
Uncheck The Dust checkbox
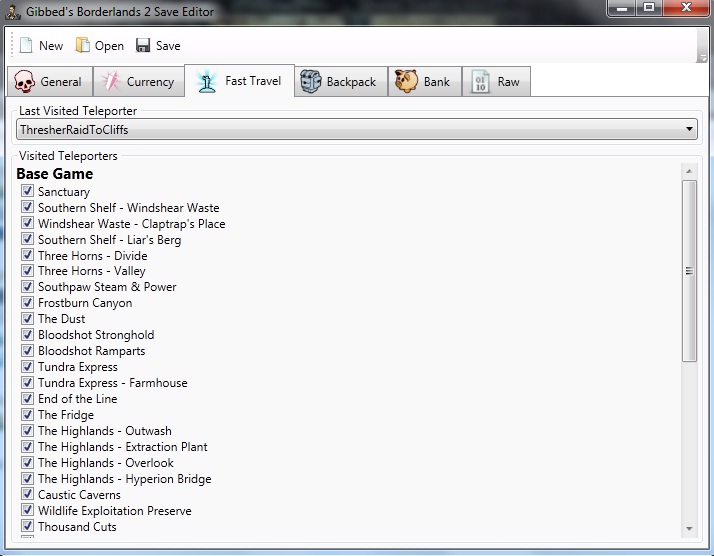tap(27, 318)
